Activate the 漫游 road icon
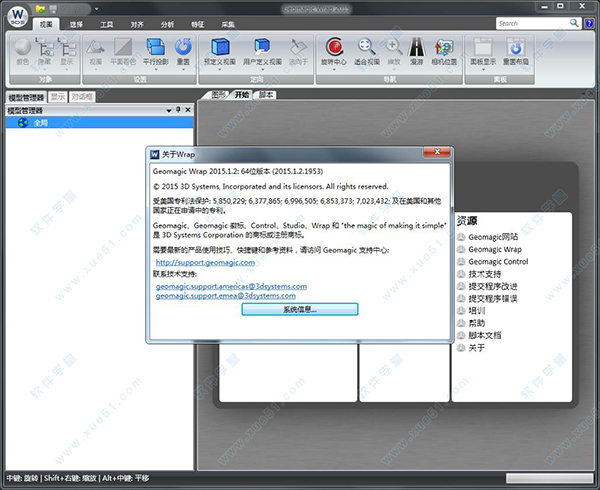This screenshot has width=600, height=490. (417, 47)
